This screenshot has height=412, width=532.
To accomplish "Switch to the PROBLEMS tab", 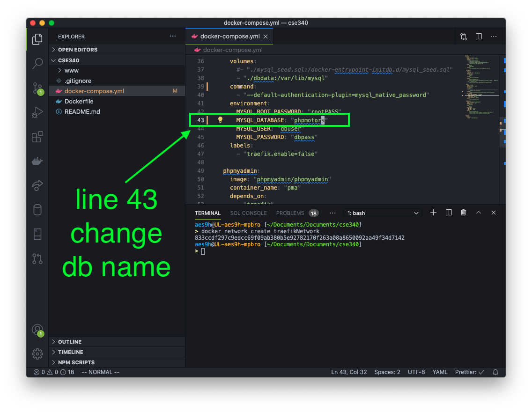I will [x=296, y=213].
